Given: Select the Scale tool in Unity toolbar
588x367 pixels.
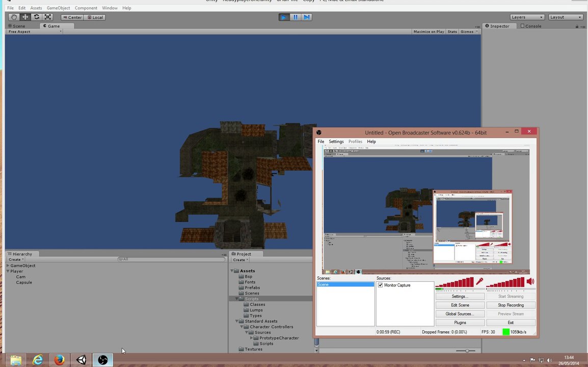Looking at the screenshot, I should [x=47, y=17].
